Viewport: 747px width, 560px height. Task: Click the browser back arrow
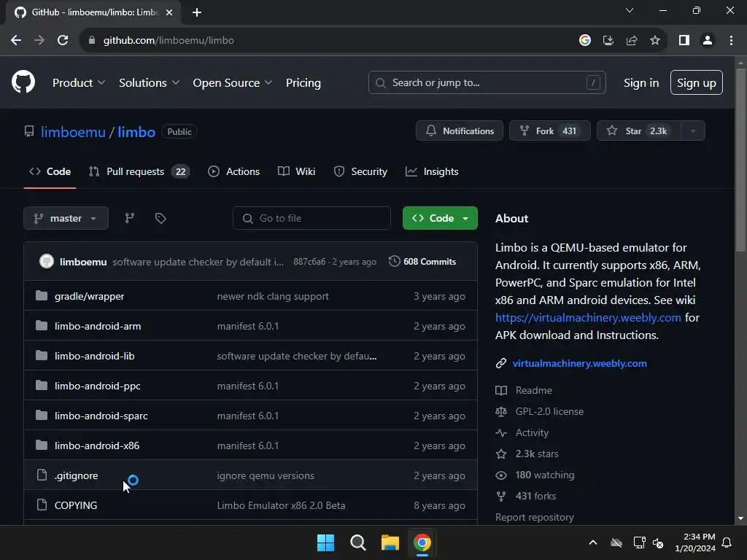(16, 41)
